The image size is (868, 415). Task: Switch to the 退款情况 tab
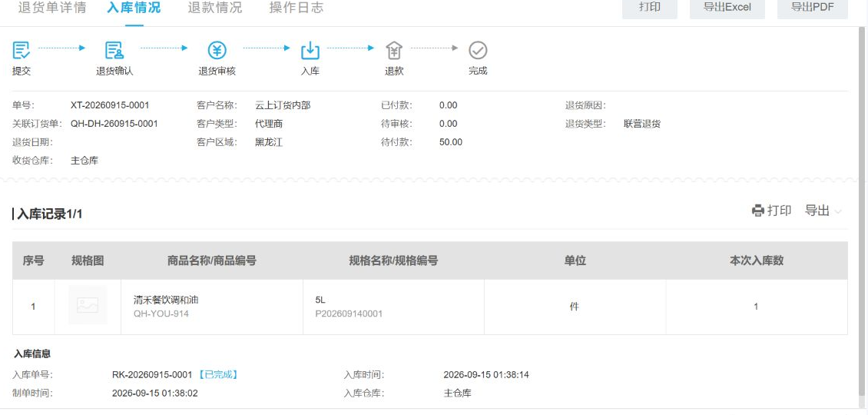215,8
